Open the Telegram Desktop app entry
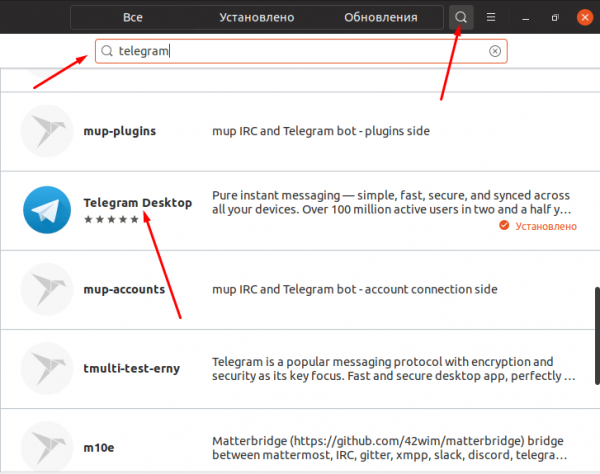This screenshot has height=474, width=600. pos(300,211)
